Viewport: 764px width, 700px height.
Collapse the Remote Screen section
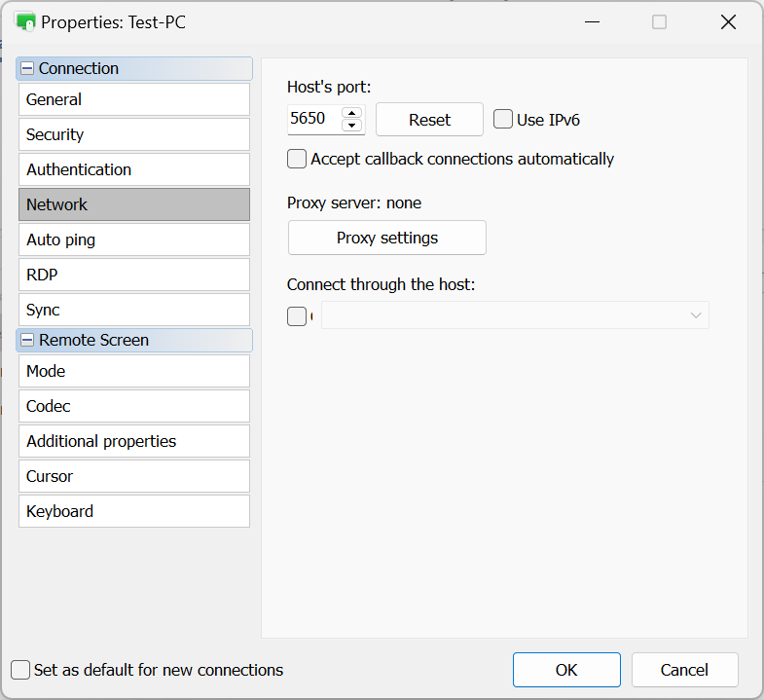27,341
